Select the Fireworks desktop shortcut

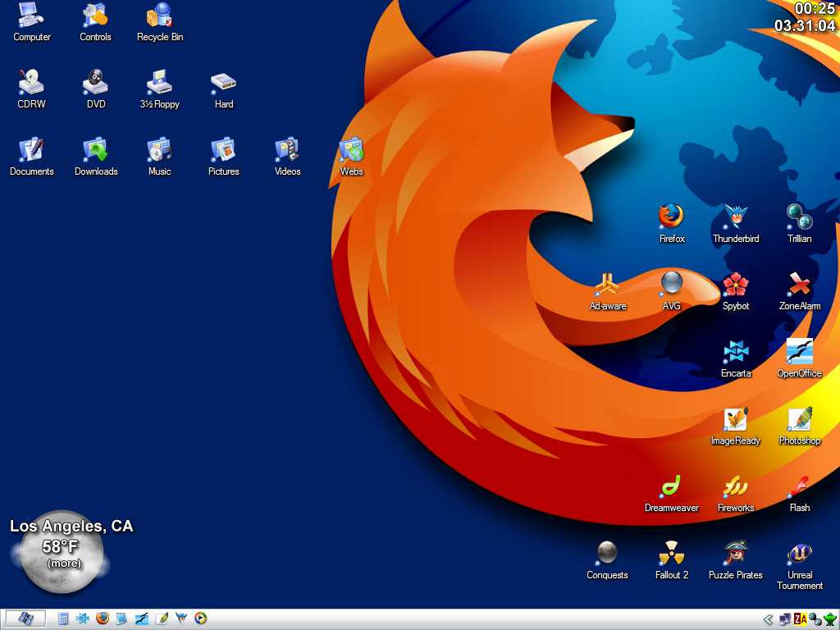coord(736,493)
